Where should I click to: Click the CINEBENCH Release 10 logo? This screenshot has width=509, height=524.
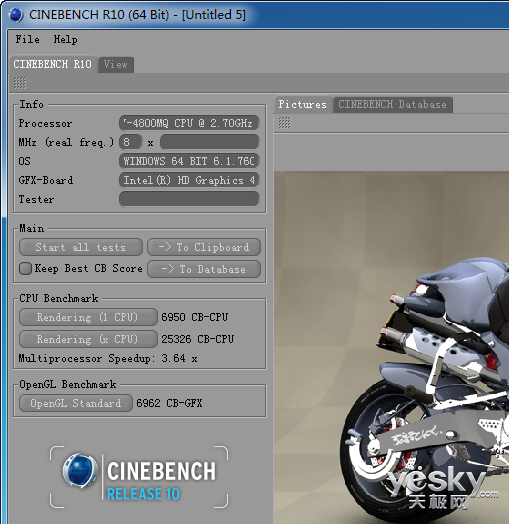coord(139,477)
